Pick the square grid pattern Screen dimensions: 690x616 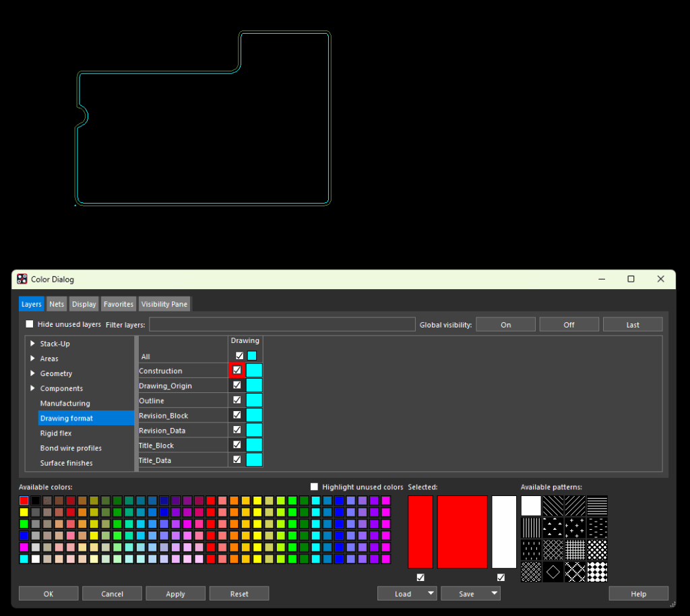point(575,549)
